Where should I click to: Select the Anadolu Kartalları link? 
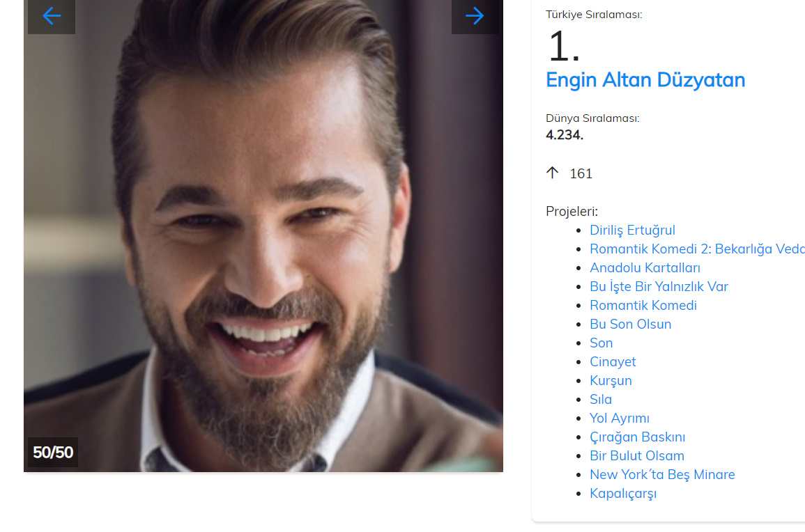coord(645,268)
